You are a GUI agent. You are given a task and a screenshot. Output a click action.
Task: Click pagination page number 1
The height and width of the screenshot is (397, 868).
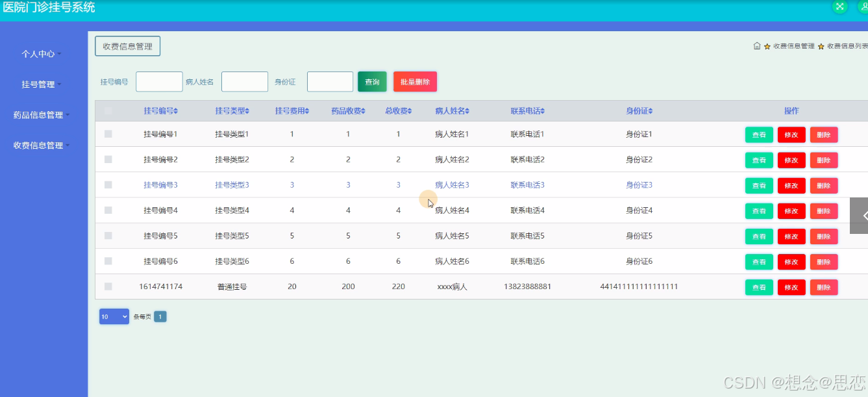(160, 316)
